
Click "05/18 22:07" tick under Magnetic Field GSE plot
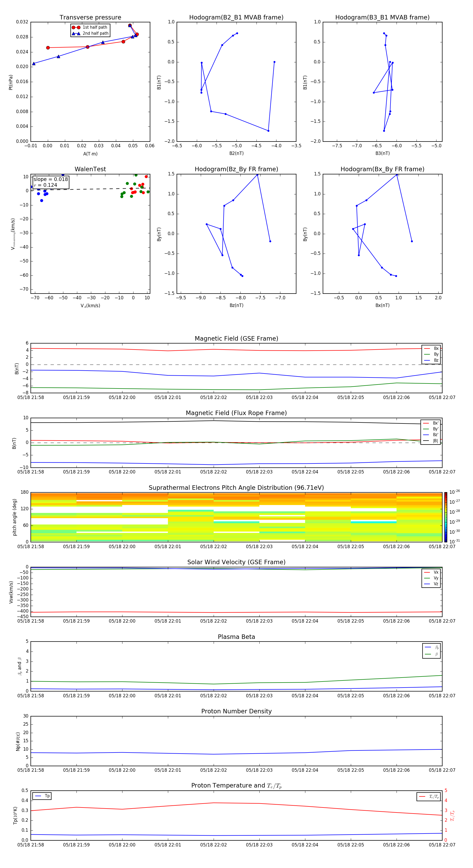click(442, 398)
